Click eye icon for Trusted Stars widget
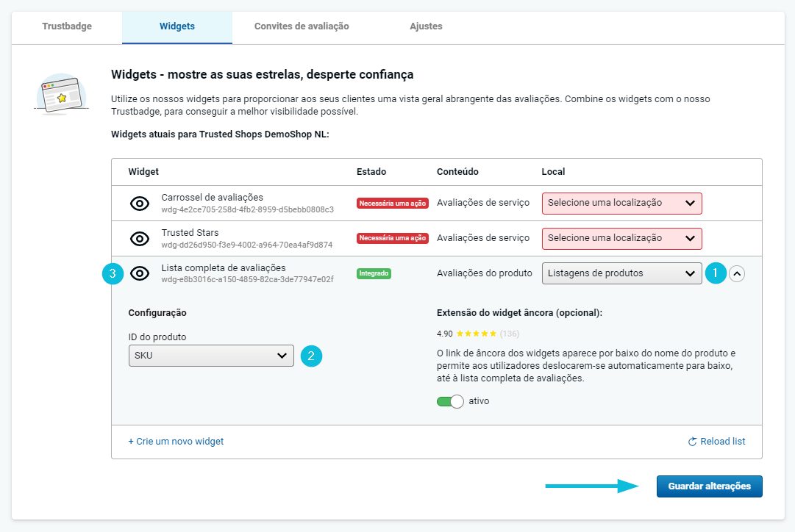Image resolution: width=795 pixels, height=532 pixels. (140, 238)
